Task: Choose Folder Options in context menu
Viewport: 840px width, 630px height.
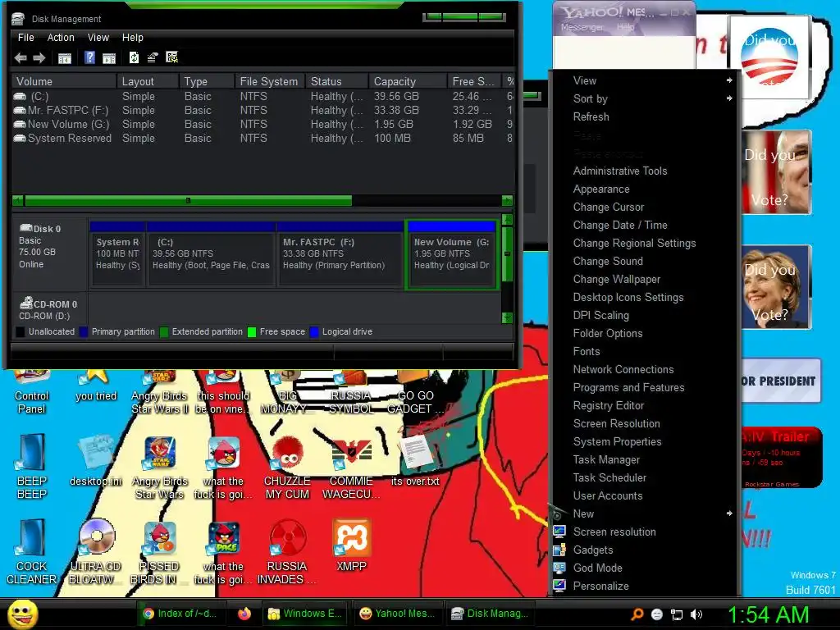Action: 645,333
